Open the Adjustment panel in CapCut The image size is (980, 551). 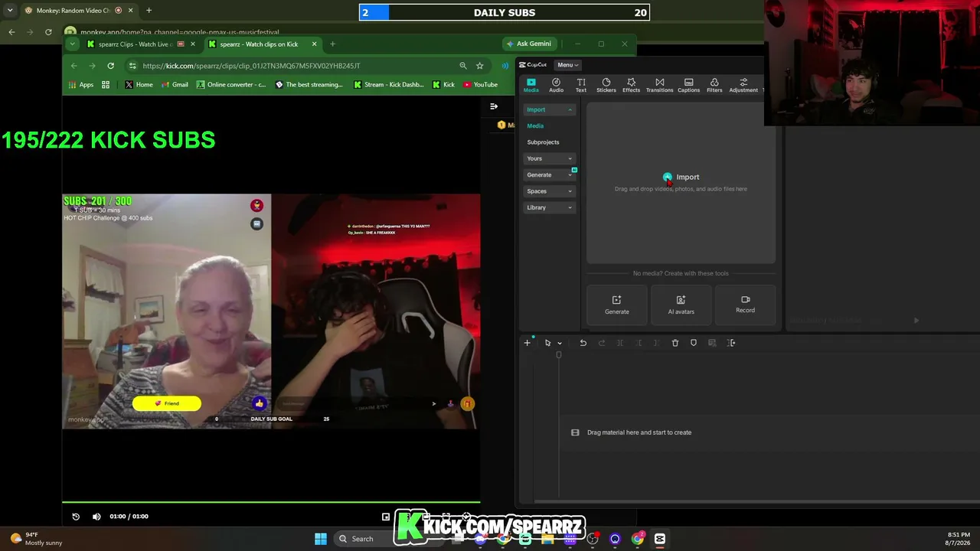(x=743, y=85)
